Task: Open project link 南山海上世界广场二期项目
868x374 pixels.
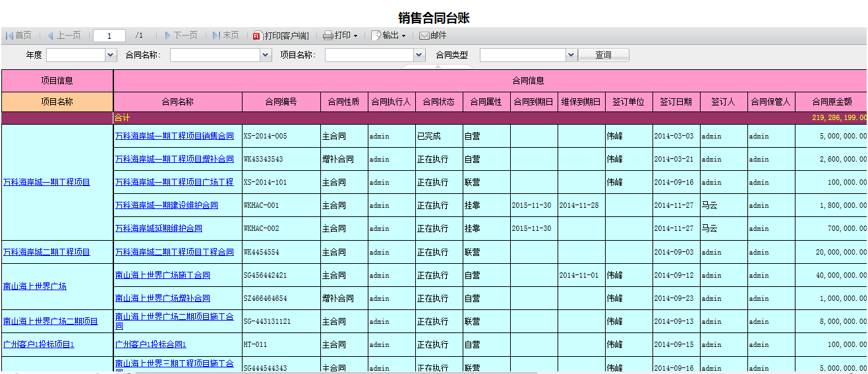Action: (51, 321)
